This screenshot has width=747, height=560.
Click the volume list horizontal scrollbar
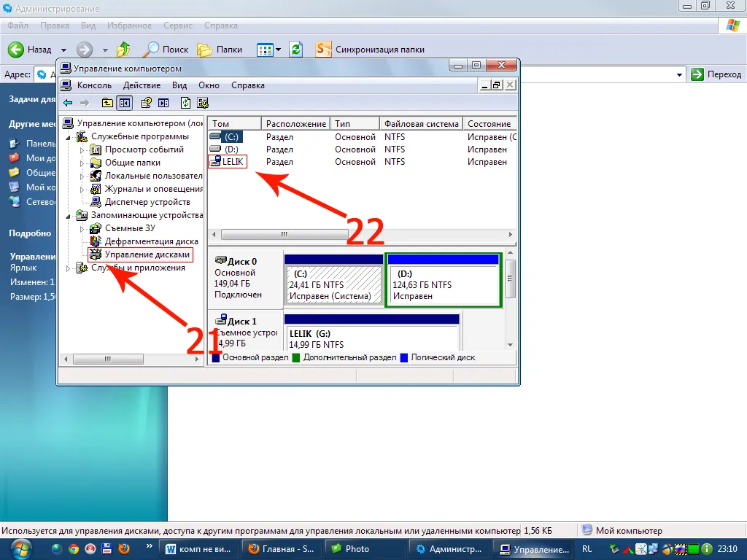pyautogui.click(x=285, y=234)
